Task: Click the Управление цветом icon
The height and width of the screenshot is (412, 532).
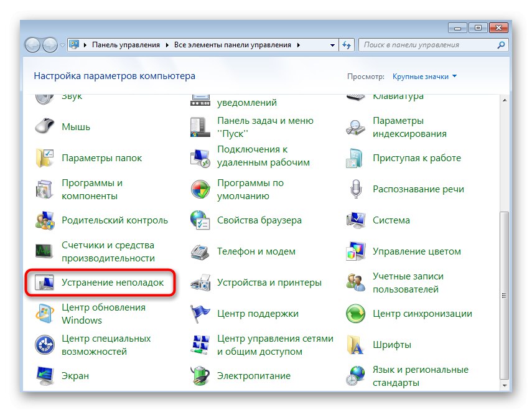Action: point(355,251)
